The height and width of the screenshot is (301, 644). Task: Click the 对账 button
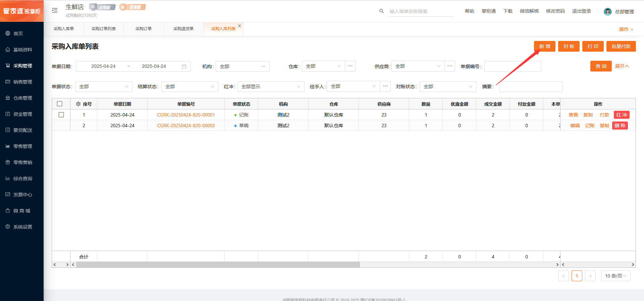(x=569, y=46)
